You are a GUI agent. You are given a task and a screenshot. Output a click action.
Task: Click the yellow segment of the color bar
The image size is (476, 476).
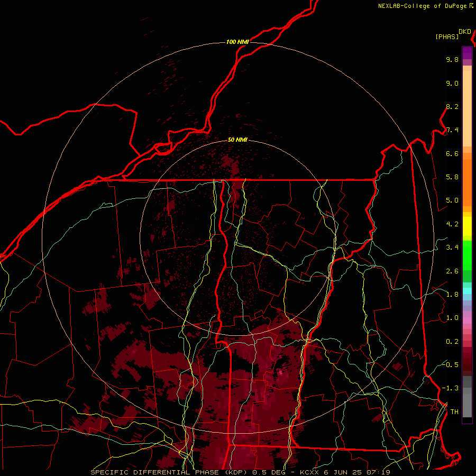[x=467, y=226]
